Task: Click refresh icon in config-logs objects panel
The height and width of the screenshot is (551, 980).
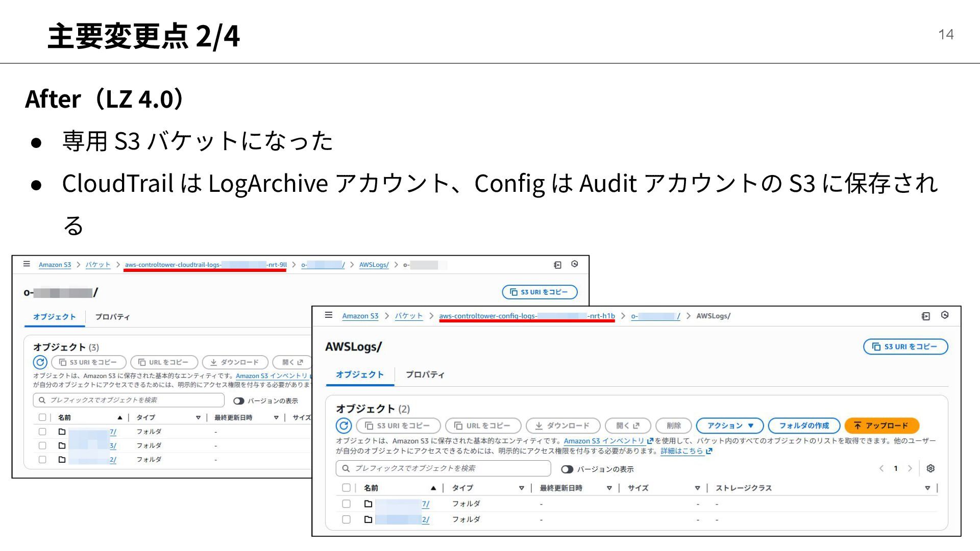Action: coord(344,425)
